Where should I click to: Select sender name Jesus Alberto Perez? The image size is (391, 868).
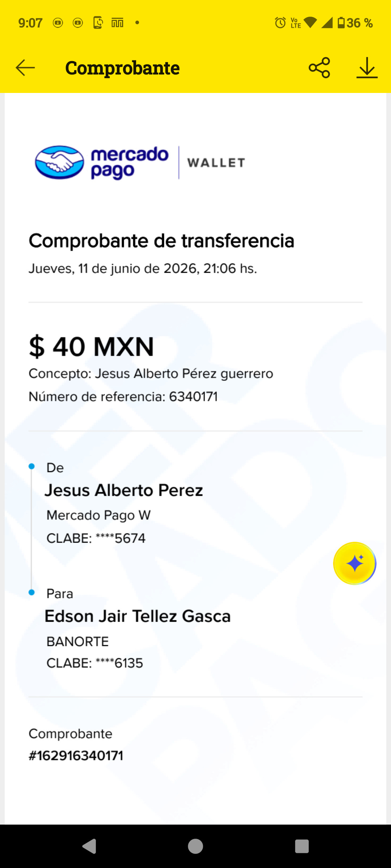[x=124, y=490]
